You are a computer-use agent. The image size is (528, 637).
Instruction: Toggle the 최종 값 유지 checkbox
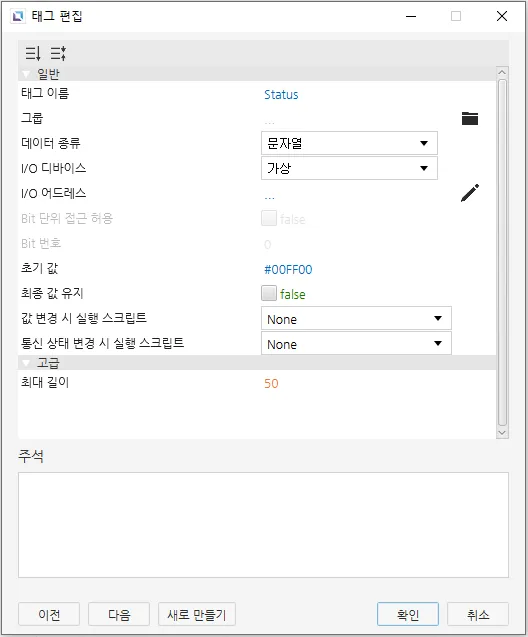pos(269,293)
